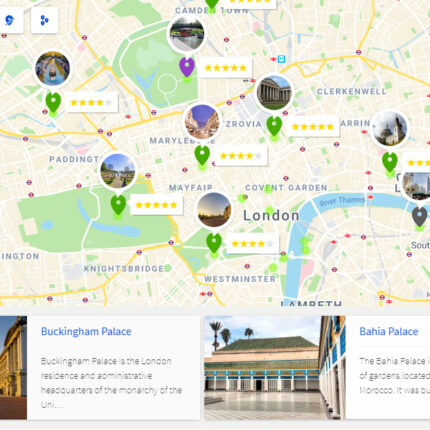Screen dimensions: 430x430
Task: Open the cathedral dome photo marker
Action: pyautogui.click(x=390, y=129)
